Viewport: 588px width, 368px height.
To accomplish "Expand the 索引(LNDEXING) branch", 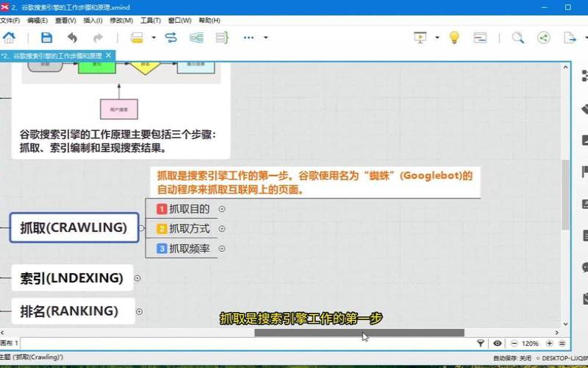I will coord(137,278).
